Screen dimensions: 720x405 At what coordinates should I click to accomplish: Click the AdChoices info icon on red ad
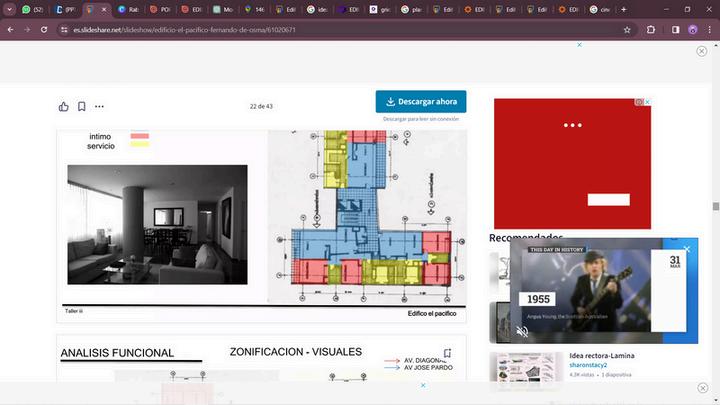(639, 102)
